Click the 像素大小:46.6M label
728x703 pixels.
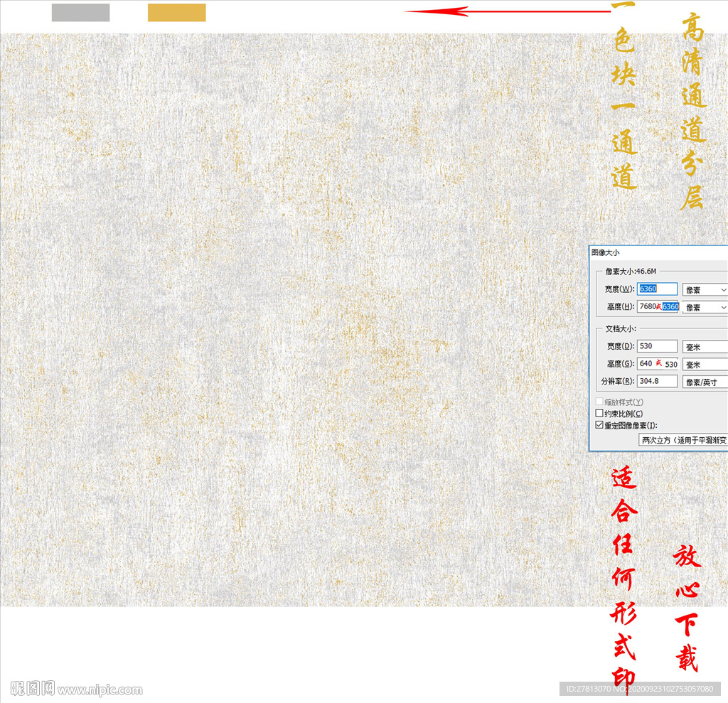[x=631, y=271]
